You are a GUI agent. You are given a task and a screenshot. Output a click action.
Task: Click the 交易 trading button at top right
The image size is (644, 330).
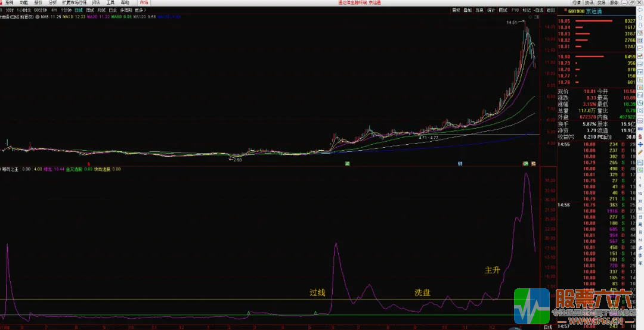602,2
